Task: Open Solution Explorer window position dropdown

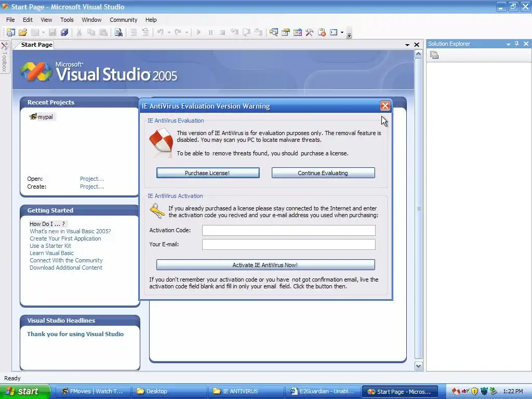Action: tap(508, 44)
